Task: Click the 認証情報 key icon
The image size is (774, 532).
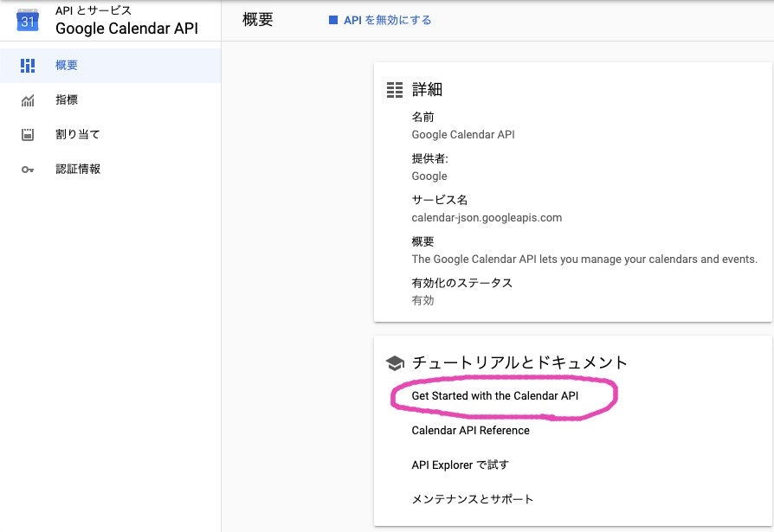Action: click(28, 170)
